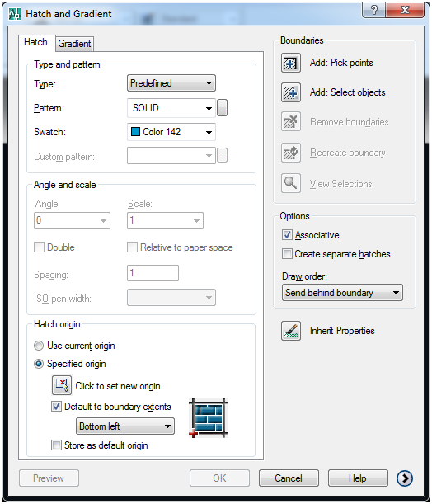Uncheck Default to boundary extents
The image size is (432, 504).
pyautogui.click(x=56, y=407)
